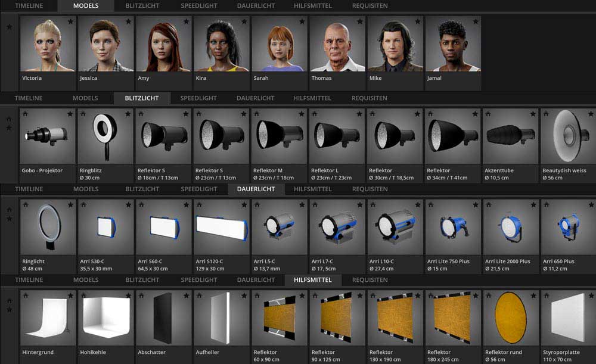
Task: Choose the Sarah model portrait
Action: point(280,43)
